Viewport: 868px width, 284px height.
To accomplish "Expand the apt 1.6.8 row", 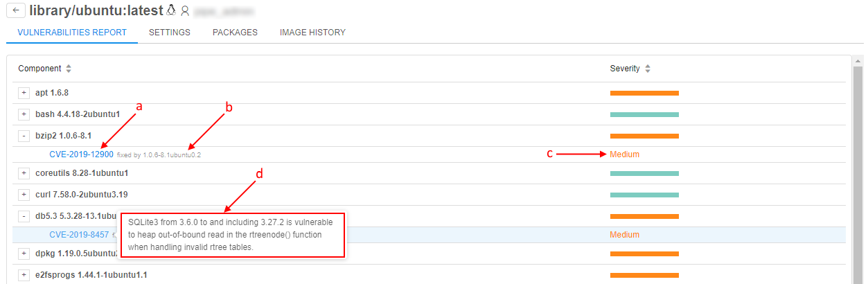I will pyautogui.click(x=24, y=93).
